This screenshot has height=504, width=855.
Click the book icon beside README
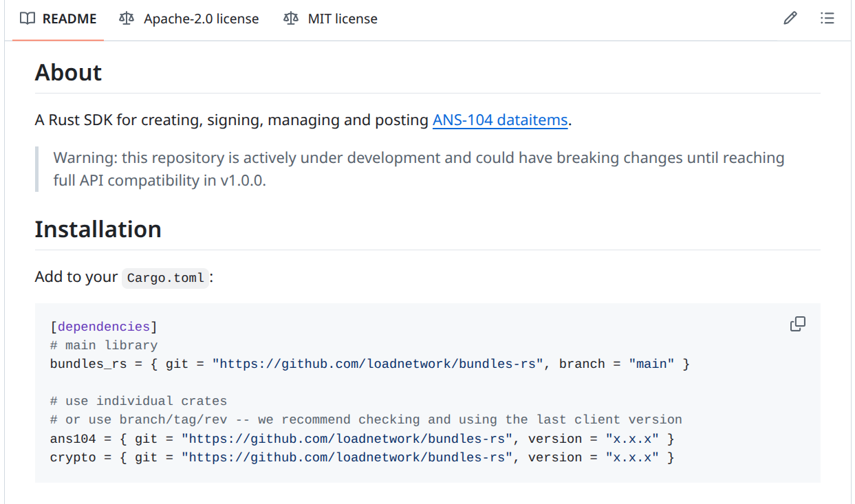tap(28, 19)
